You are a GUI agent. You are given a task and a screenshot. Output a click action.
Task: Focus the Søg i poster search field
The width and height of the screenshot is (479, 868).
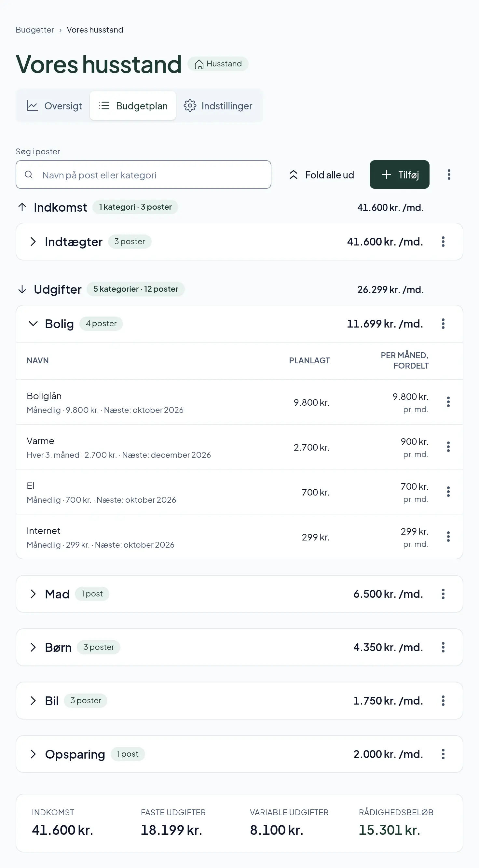click(x=144, y=175)
